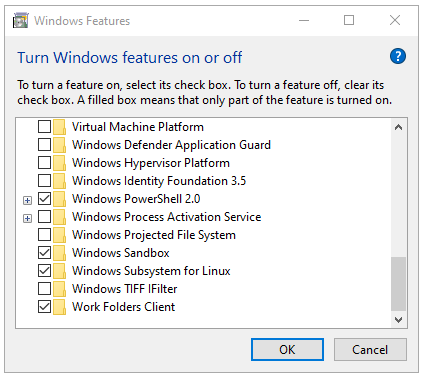The width and height of the screenshot is (423, 378).
Task: Click folder icon beside Windows Sandbox
Action: (x=59, y=253)
